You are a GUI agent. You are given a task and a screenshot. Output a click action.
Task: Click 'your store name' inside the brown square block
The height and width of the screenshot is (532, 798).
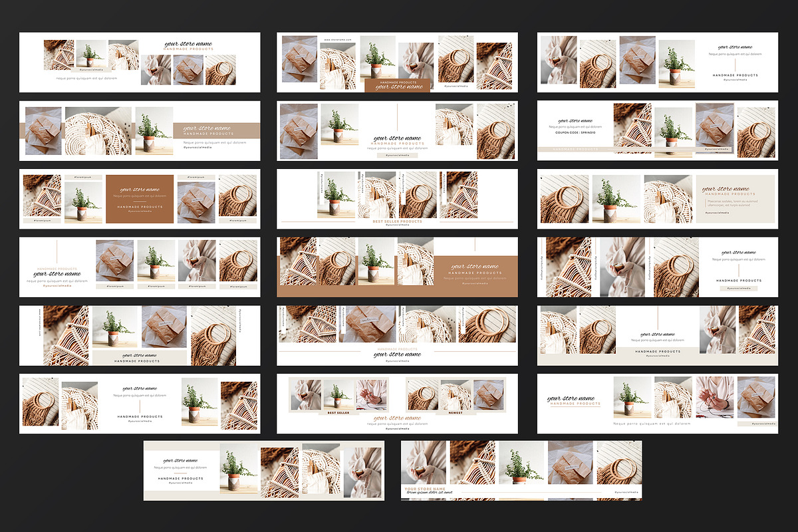[140, 190]
